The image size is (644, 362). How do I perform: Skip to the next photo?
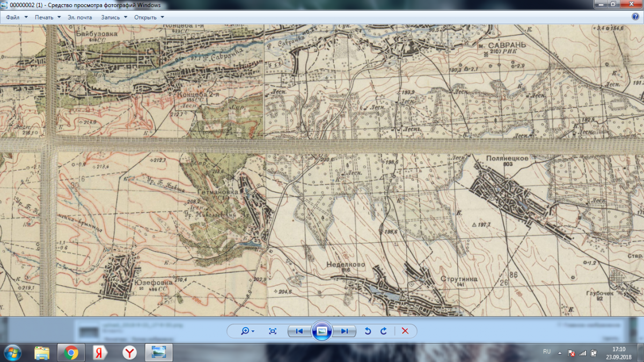pyautogui.click(x=344, y=331)
